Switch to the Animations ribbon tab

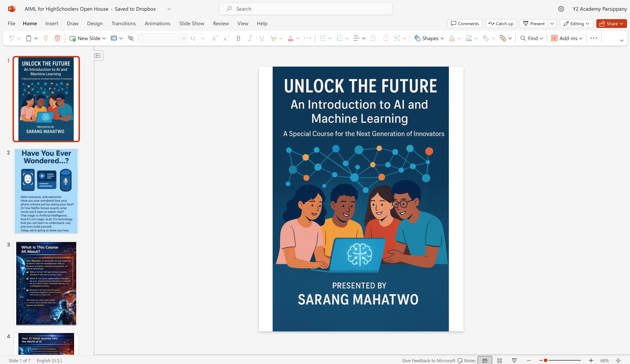tap(157, 24)
